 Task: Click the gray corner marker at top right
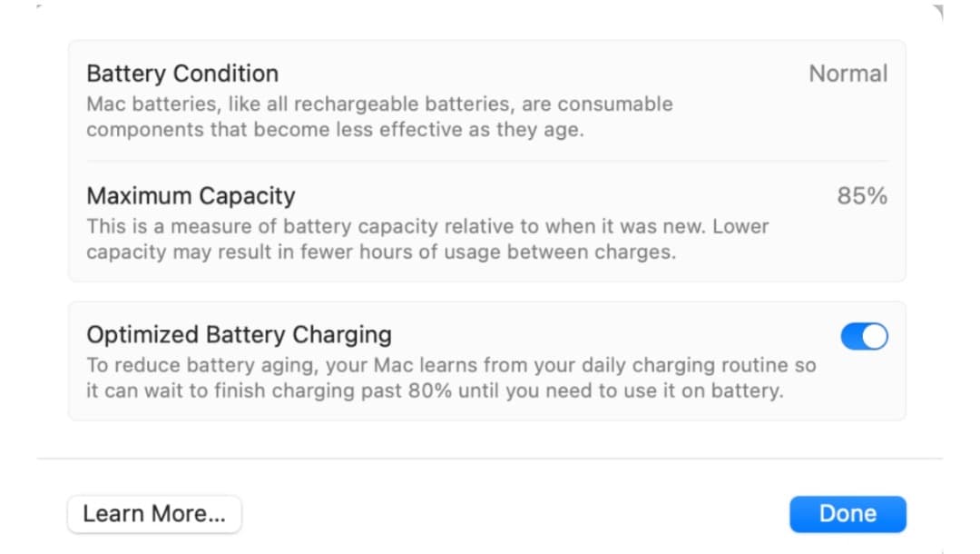tap(937, 11)
